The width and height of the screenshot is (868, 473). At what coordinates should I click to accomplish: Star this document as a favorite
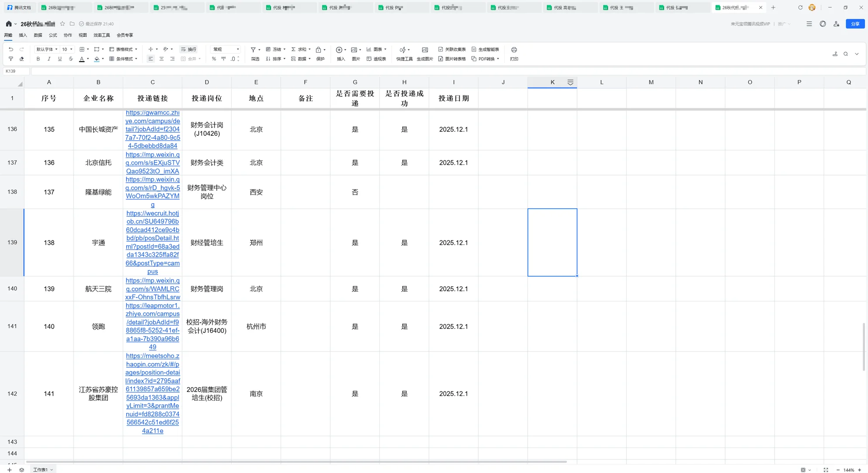[63, 24]
